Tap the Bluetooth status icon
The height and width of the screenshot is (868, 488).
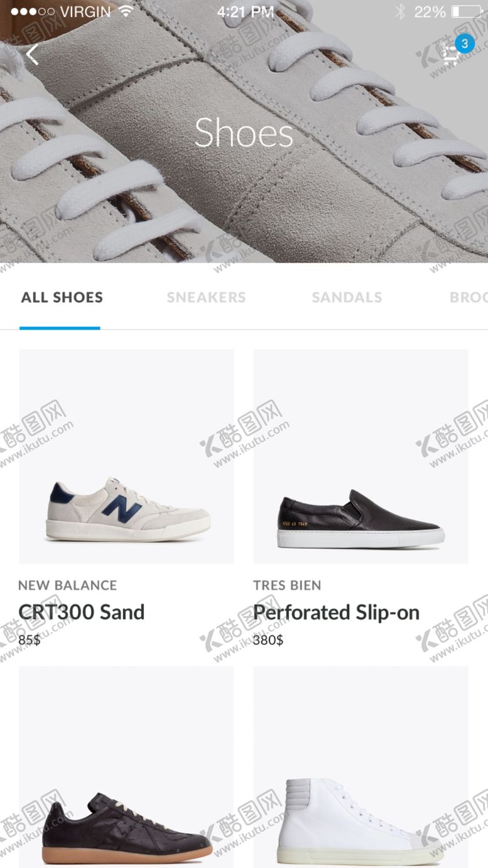click(x=400, y=11)
